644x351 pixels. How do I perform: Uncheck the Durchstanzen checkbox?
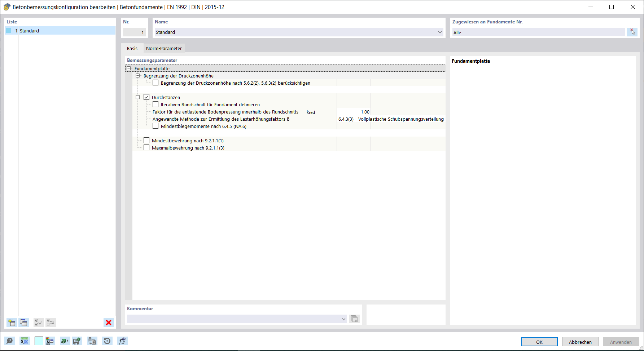coord(146,97)
